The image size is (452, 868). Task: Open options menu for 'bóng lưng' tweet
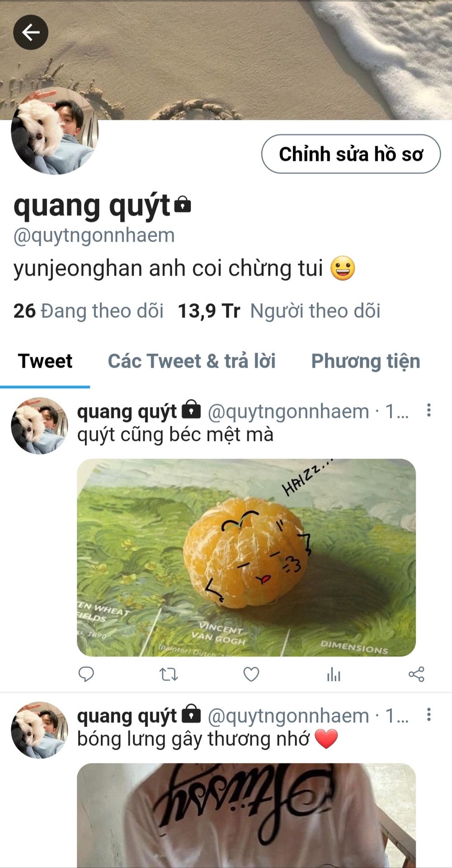428,714
